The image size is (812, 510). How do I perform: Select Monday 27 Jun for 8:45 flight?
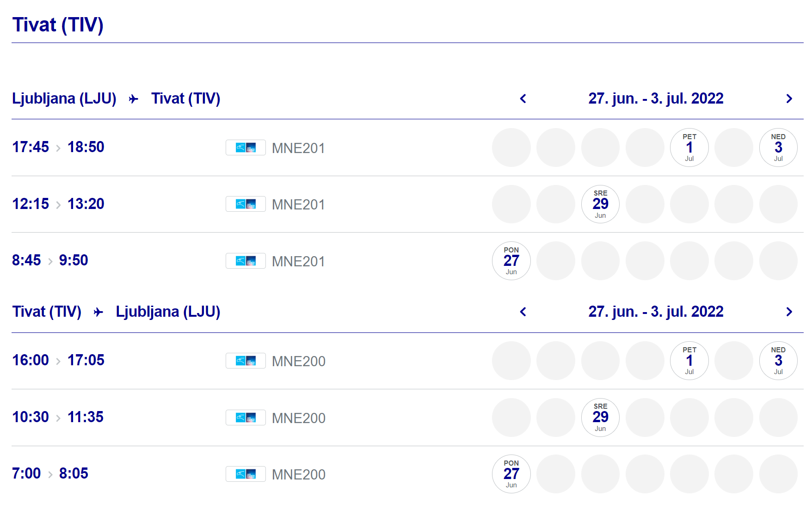[x=511, y=261]
